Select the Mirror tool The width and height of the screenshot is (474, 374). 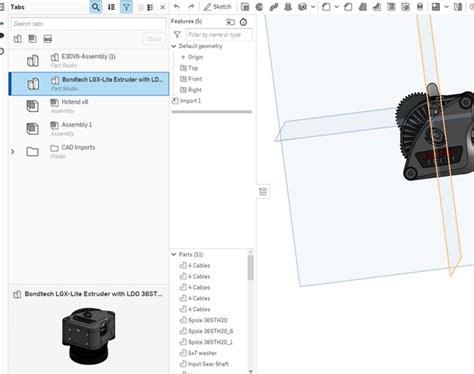458,7
